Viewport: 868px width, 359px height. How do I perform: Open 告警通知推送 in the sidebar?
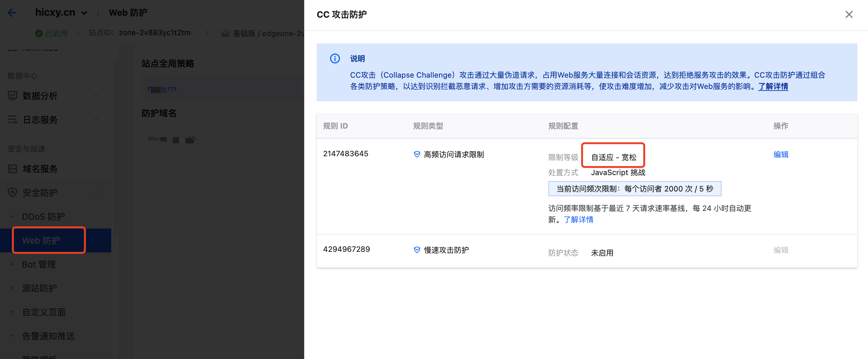coord(48,336)
